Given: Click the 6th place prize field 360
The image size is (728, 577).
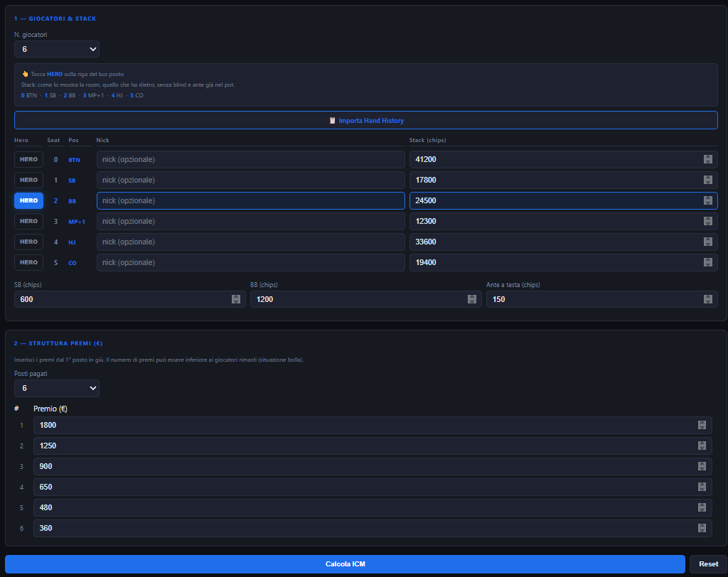Looking at the screenshot, I should point(373,528).
